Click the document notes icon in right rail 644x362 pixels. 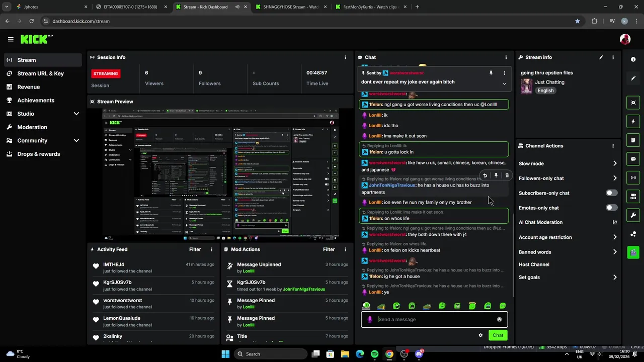(x=633, y=140)
